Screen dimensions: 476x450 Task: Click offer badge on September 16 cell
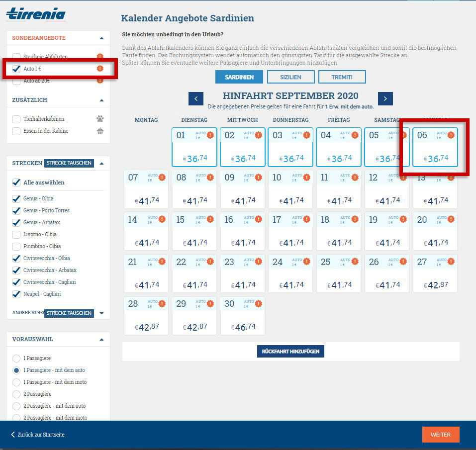click(258, 219)
